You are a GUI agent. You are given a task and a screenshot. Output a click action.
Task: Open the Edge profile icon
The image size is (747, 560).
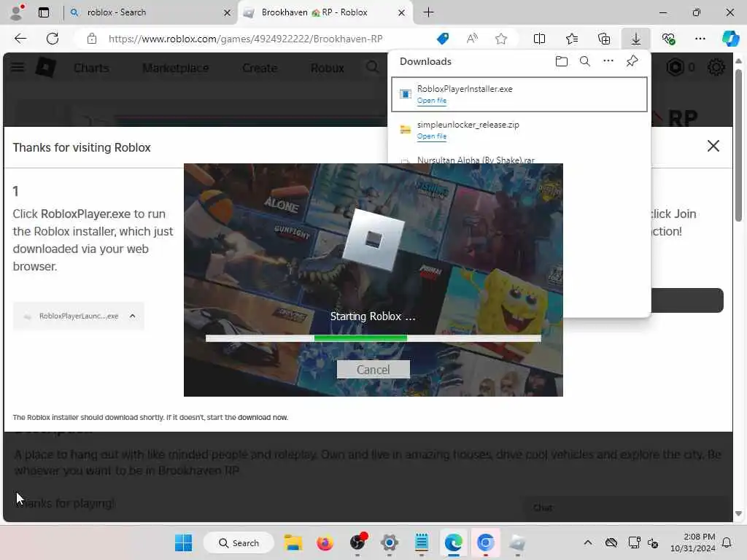pyautogui.click(x=18, y=12)
